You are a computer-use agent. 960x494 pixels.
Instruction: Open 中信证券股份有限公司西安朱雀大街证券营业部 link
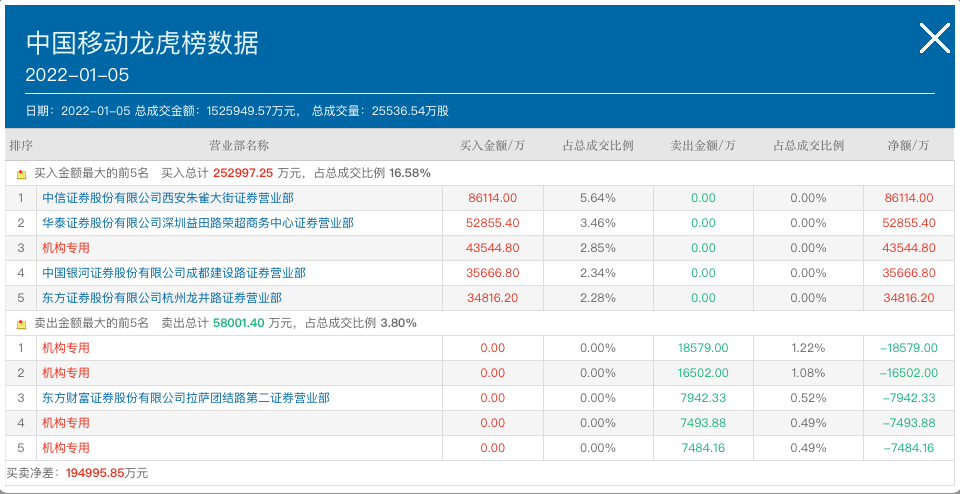coord(168,198)
